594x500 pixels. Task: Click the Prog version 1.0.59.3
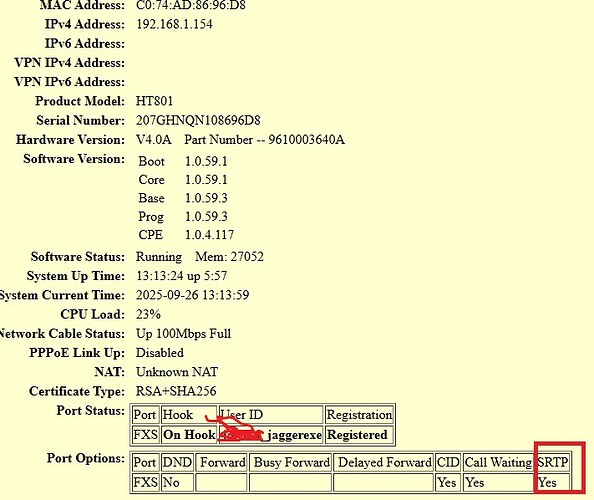pyautogui.click(x=206, y=217)
